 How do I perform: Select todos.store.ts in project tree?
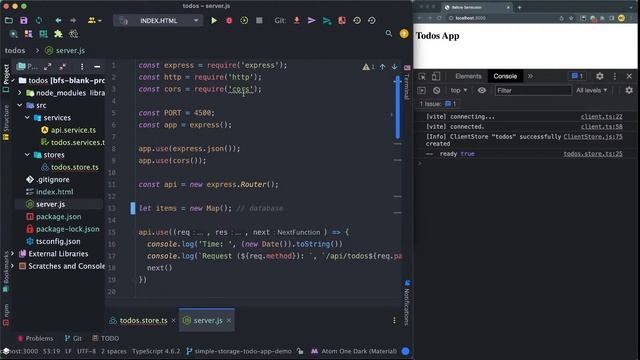75,167
